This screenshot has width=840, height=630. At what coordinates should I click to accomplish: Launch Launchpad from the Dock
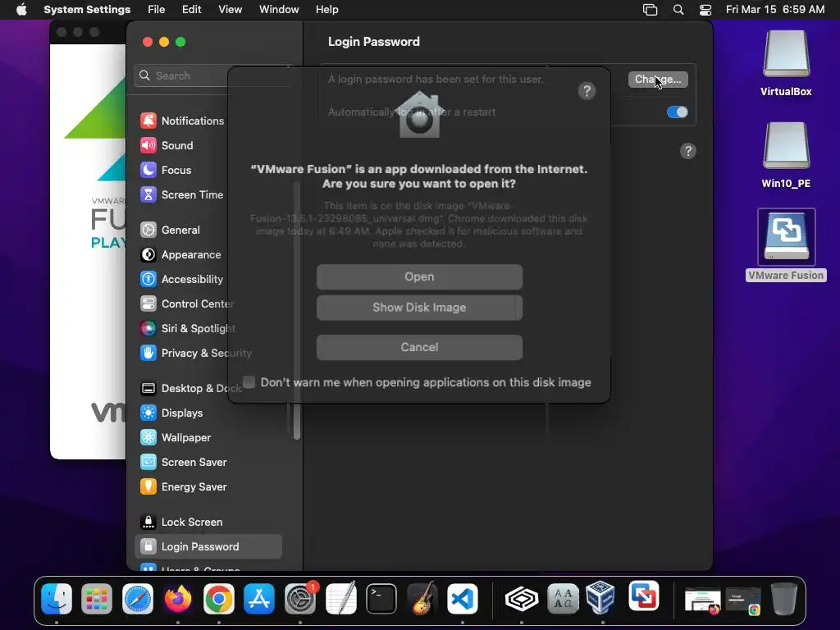coord(97,598)
